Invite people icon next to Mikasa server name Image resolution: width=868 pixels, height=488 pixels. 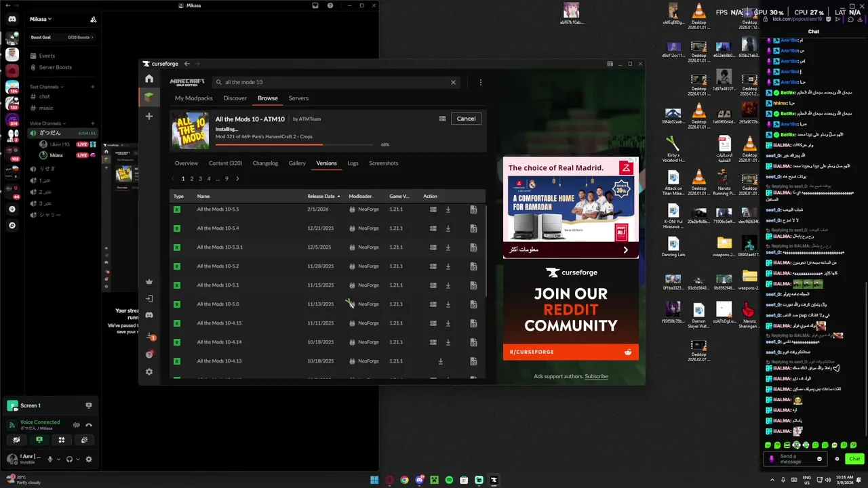[93, 20]
